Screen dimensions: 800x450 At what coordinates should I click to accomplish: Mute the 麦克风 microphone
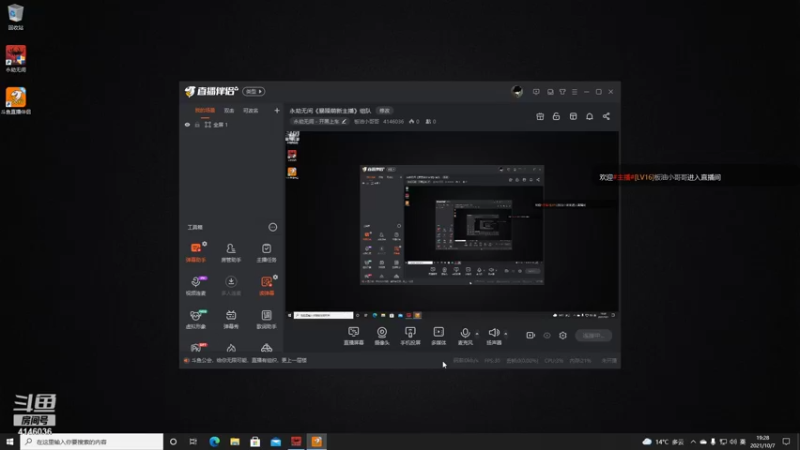(465, 336)
